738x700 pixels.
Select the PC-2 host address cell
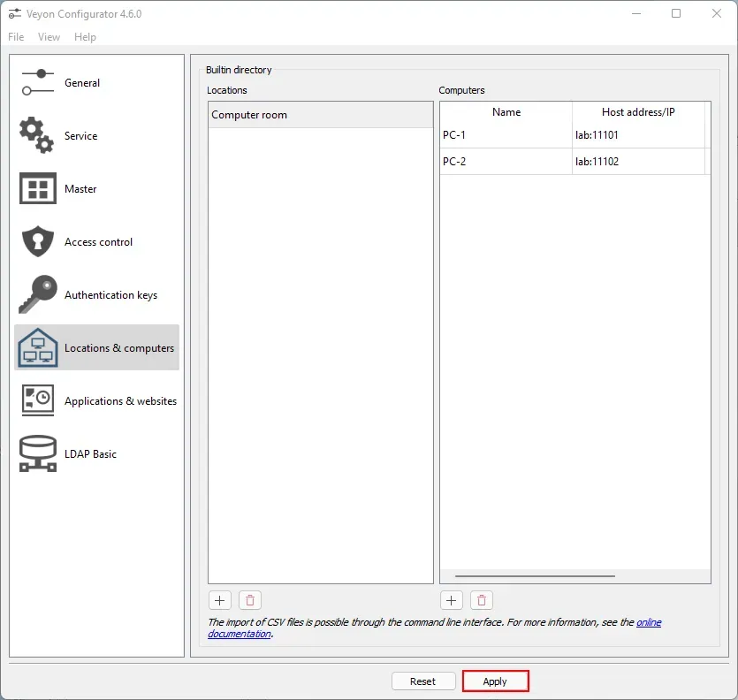[637, 162]
